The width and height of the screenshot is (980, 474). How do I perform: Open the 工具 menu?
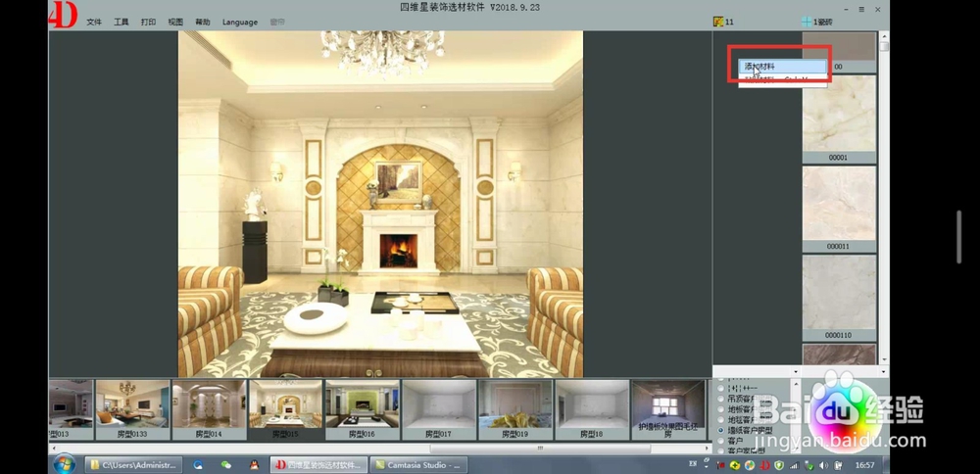point(122,22)
